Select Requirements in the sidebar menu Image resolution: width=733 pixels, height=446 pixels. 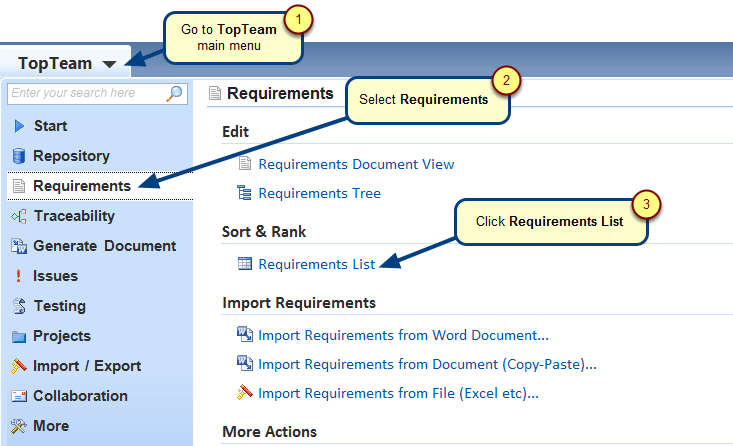pos(81,186)
